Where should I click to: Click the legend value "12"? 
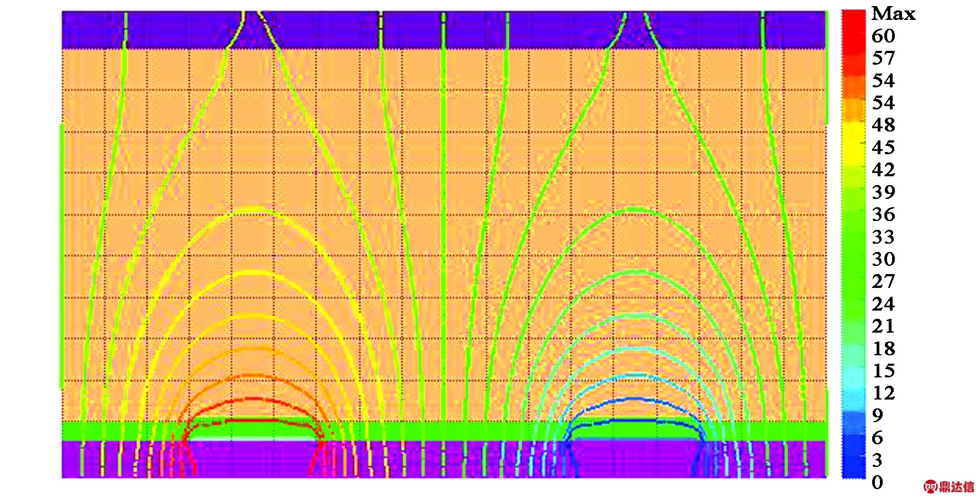[883, 393]
